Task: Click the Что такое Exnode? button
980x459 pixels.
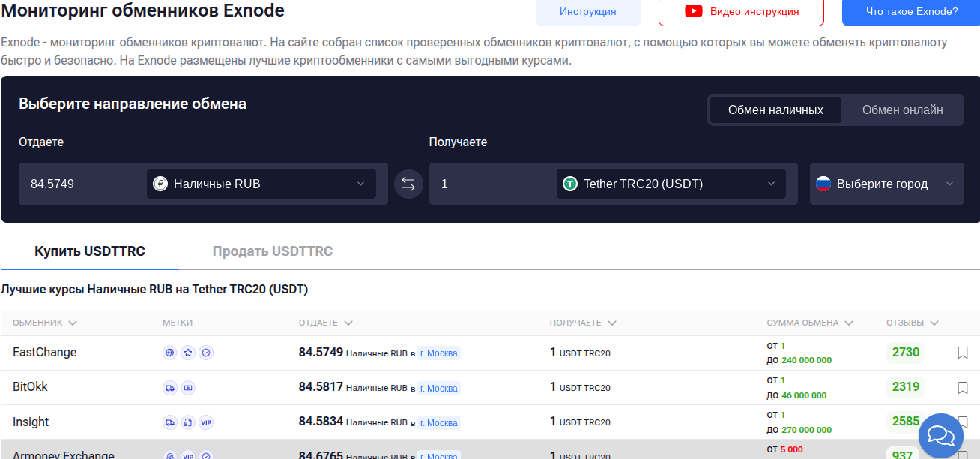Action: point(912,11)
